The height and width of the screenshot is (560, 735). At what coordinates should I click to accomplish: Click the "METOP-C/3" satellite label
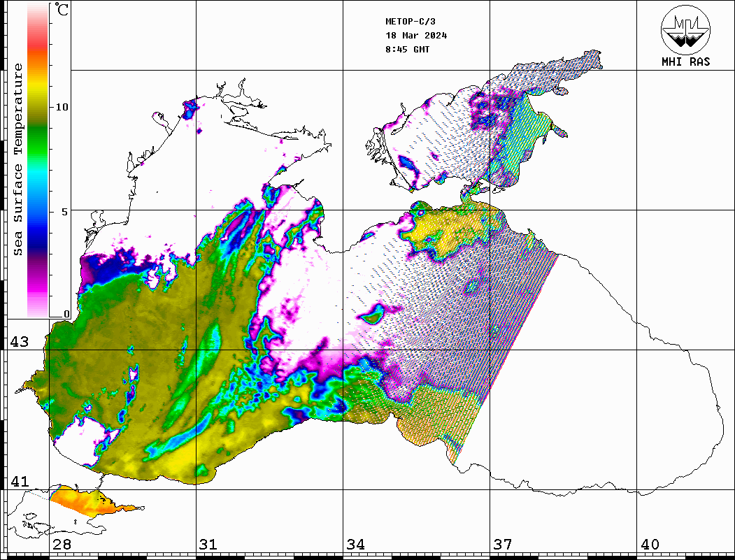(411, 22)
